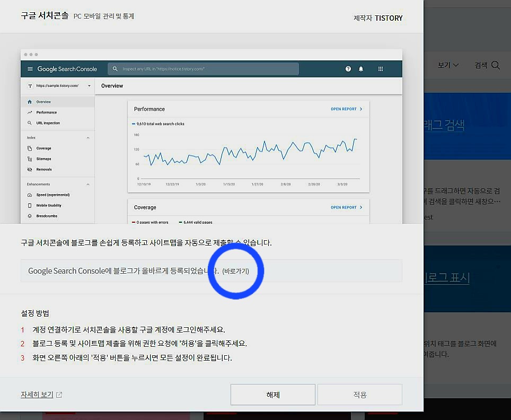Select Coverage in preview sidebar

point(57,148)
